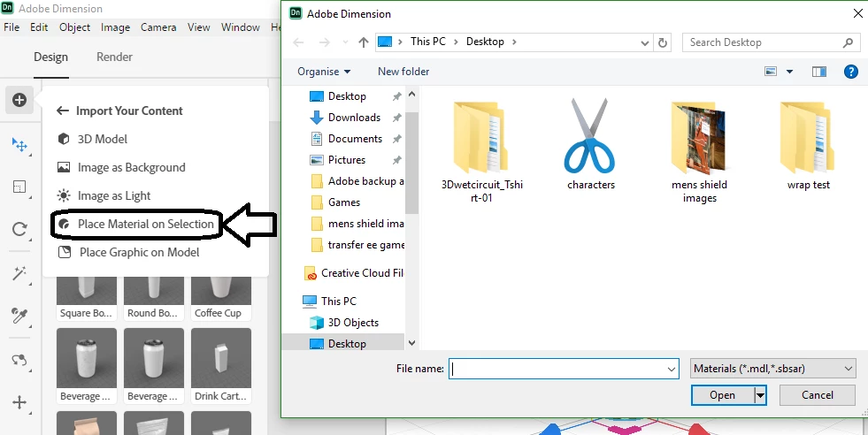Open the Object menu
This screenshot has height=435, width=868.
click(x=74, y=27)
